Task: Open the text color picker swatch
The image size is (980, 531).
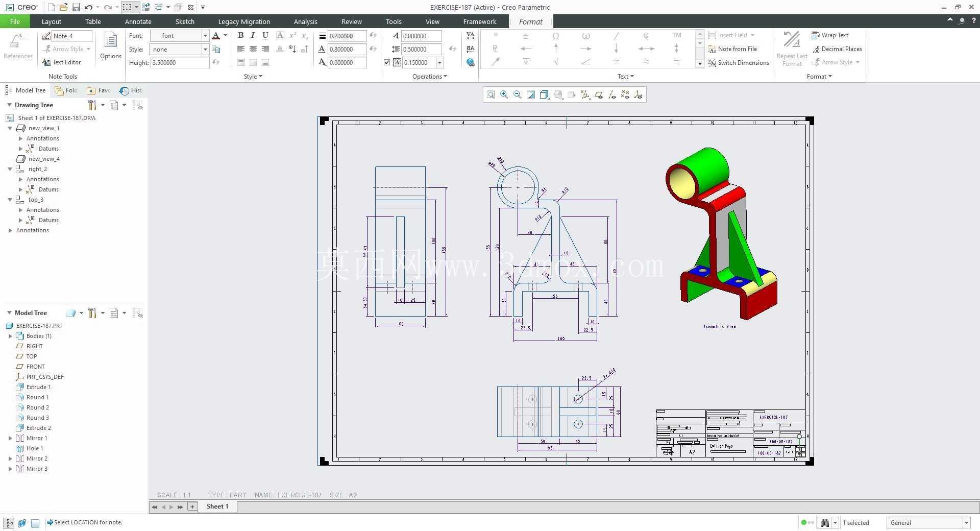Action: click(216, 35)
